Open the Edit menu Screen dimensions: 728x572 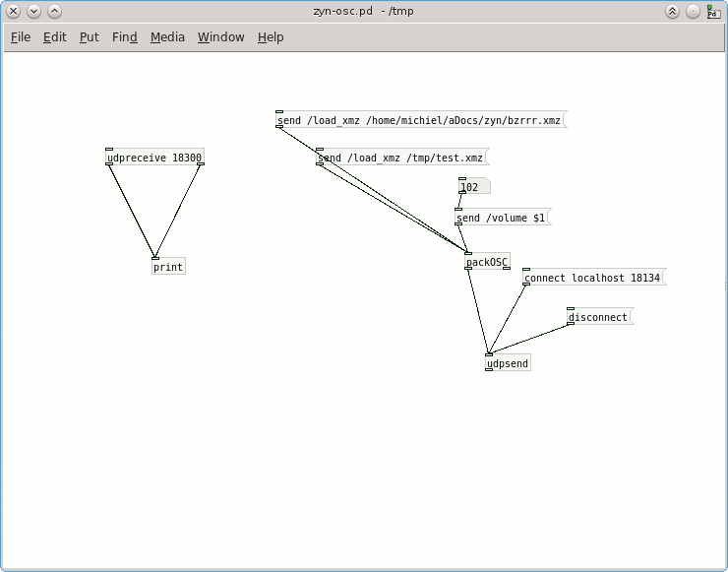click(x=54, y=37)
